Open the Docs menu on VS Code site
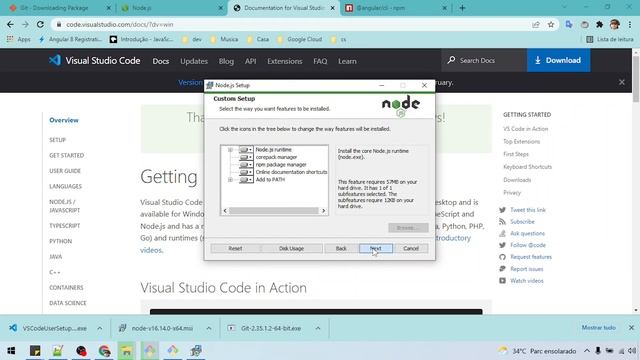The image size is (640, 360). pyautogui.click(x=161, y=61)
